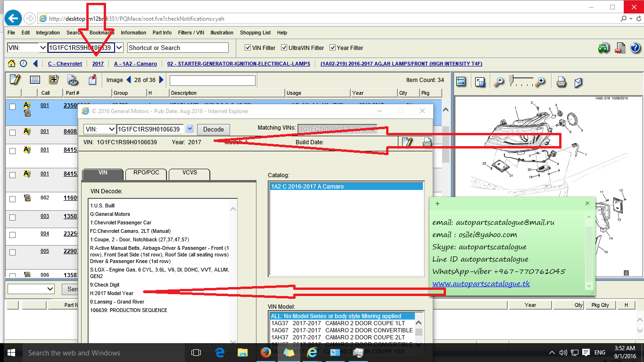Viewport: 644px width, 362px height.
Task: Expand VIN value dropdown in decode popup
Action: point(190,129)
